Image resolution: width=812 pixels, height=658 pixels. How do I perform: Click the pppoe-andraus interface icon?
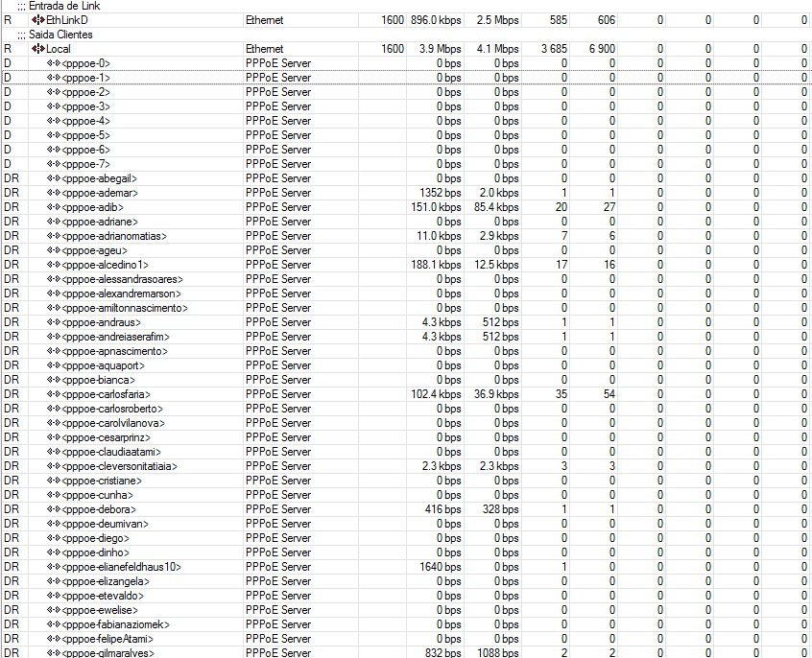[54, 322]
